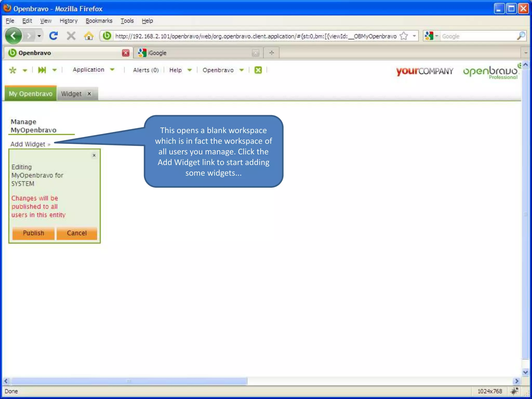Image resolution: width=532 pixels, height=399 pixels.
Task: Bookmark this page with the star
Action: pos(404,36)
